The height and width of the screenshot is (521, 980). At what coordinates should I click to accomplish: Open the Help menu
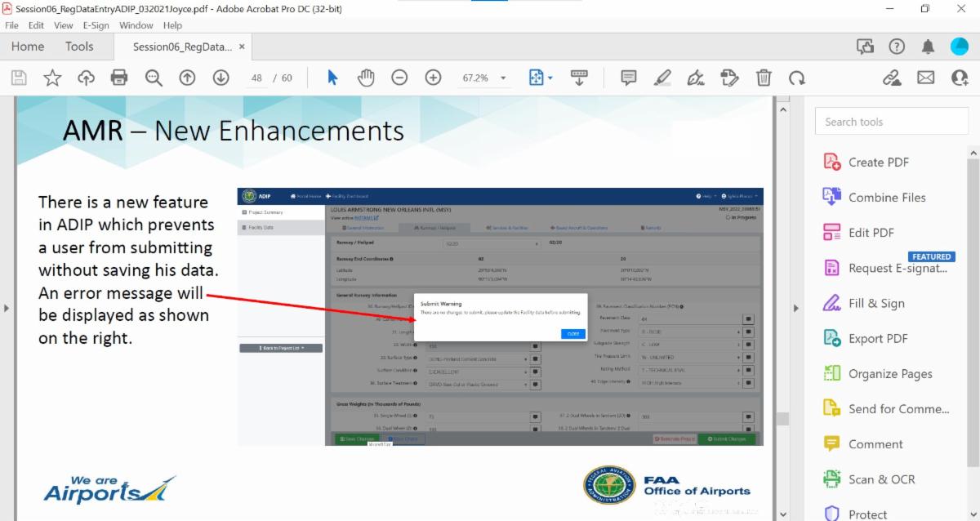172,25
